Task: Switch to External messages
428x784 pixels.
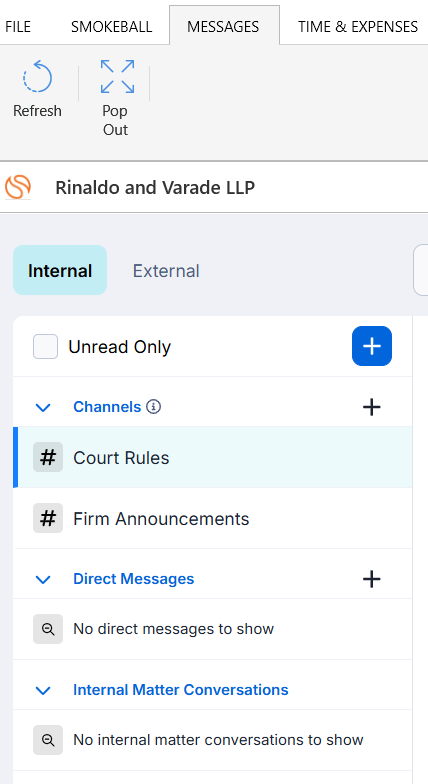Action: 166,270
